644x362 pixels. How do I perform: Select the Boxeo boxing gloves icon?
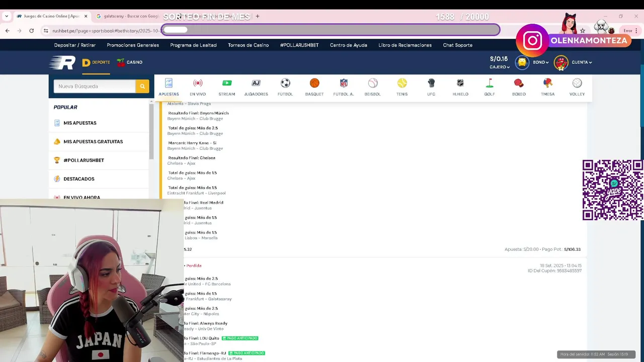point(519,83)
